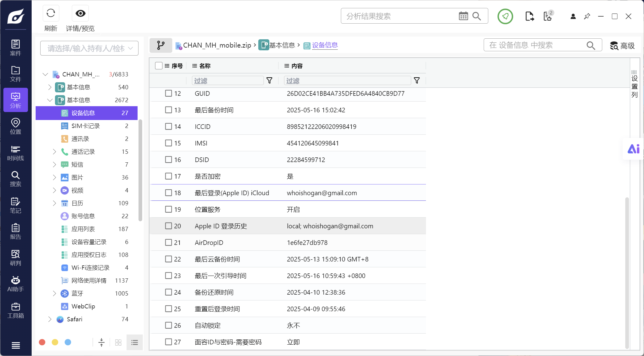Click the pin window icon
644x356 pixels.
[x=587, y=16]
